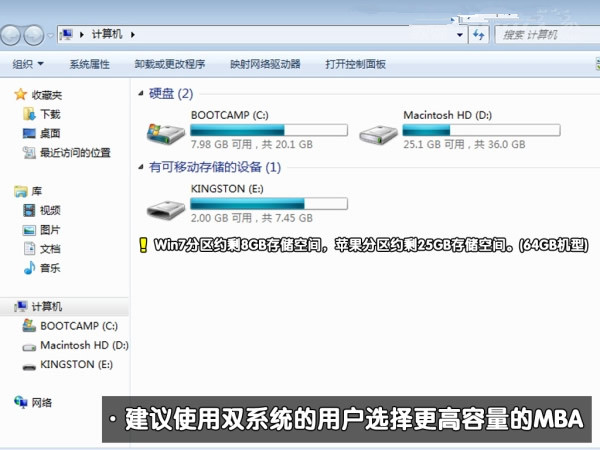Select the large BOOTCAMP (C:) drive icon
This screenshot has height=450, width=600.
(x=166, y=133)
